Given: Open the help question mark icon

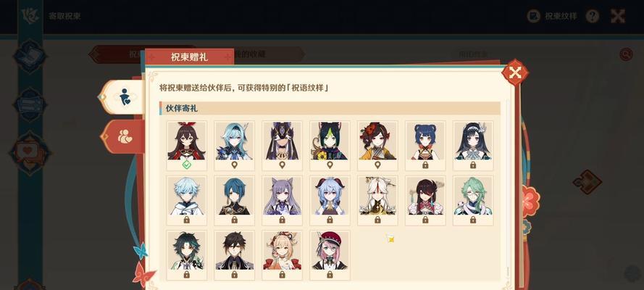Looking at the screenshot, I should [593, 16].
